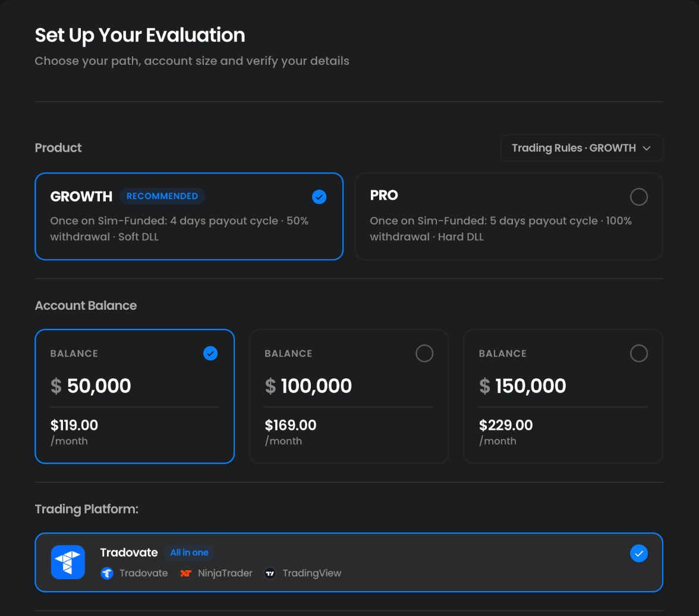Choose the PRO product radio button
Viewport: 699px width, 616px height.
coord(639,197)
